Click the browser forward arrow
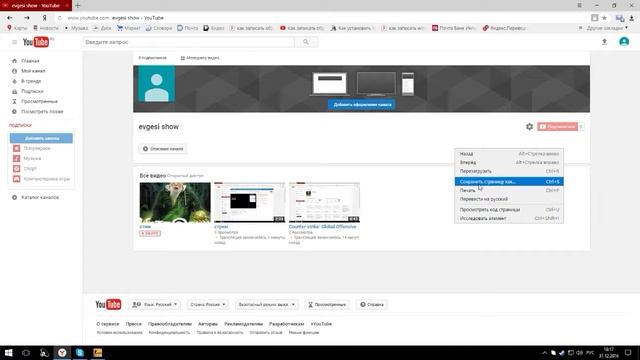The width and height of the screenshot is (640, 360). pyautogui.click(x=27, y=18)
